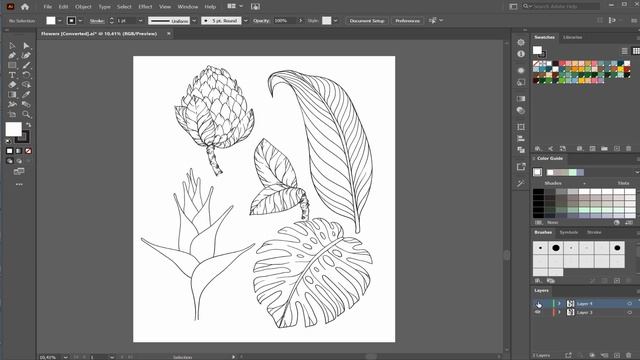Select the Gradient tool
Screen dimensions: 640x360
click(12, 95)
